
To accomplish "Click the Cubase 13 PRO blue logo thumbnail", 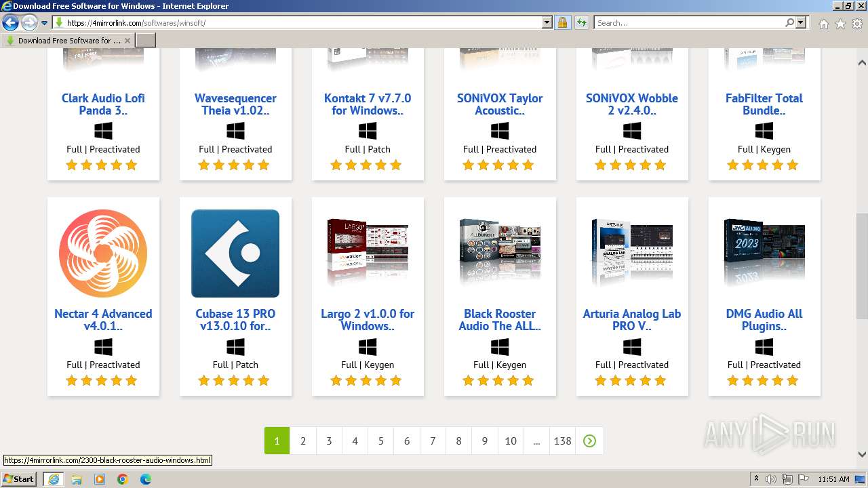I will [x=235, y=253].
